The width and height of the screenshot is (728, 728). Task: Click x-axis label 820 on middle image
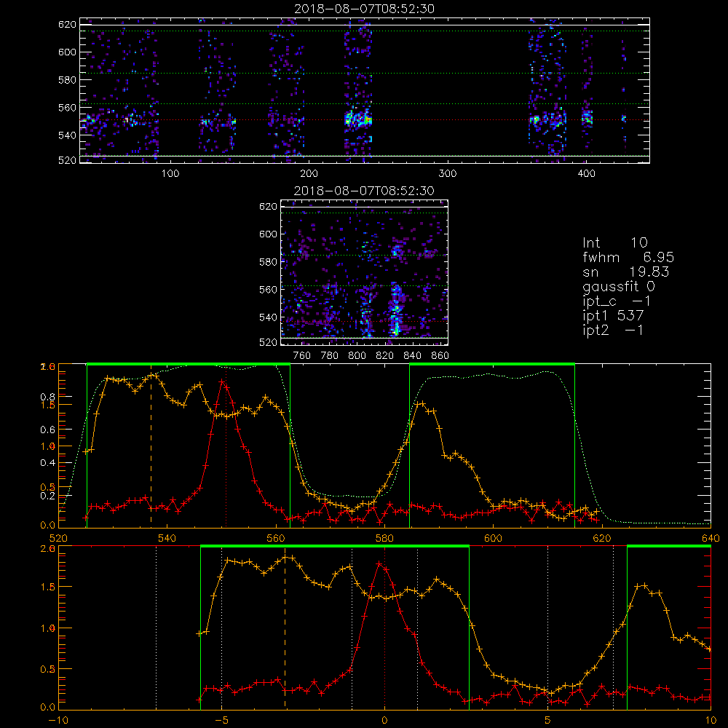385,356
